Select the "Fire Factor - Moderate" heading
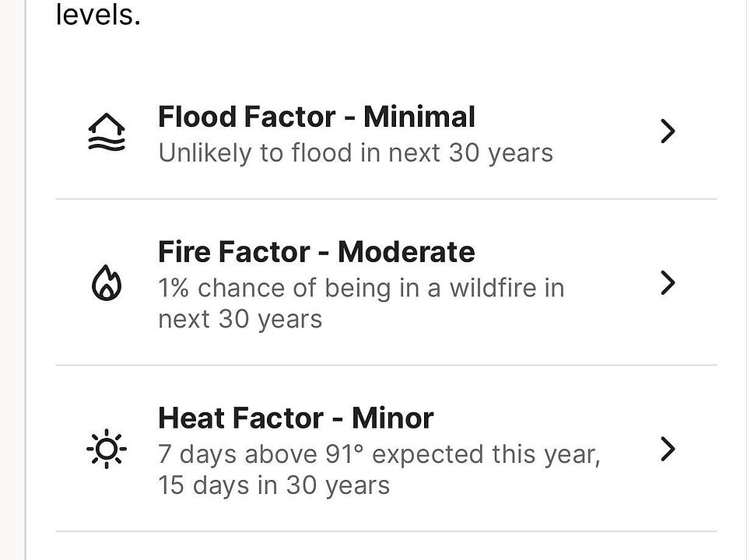The image size is (747, 560). tap(316, 252)
